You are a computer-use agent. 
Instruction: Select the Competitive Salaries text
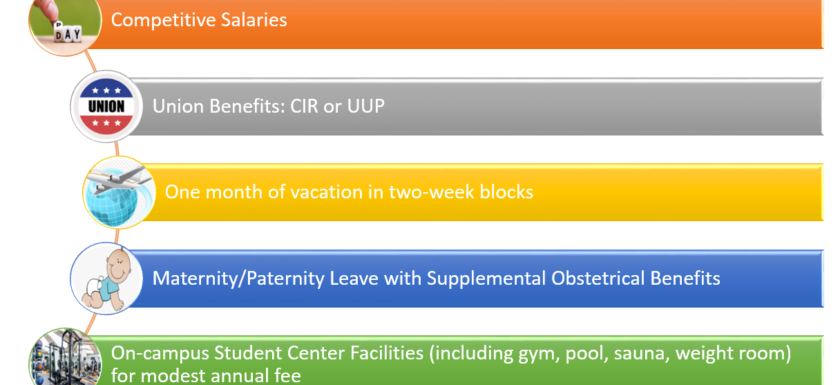(x=199, y=20)
